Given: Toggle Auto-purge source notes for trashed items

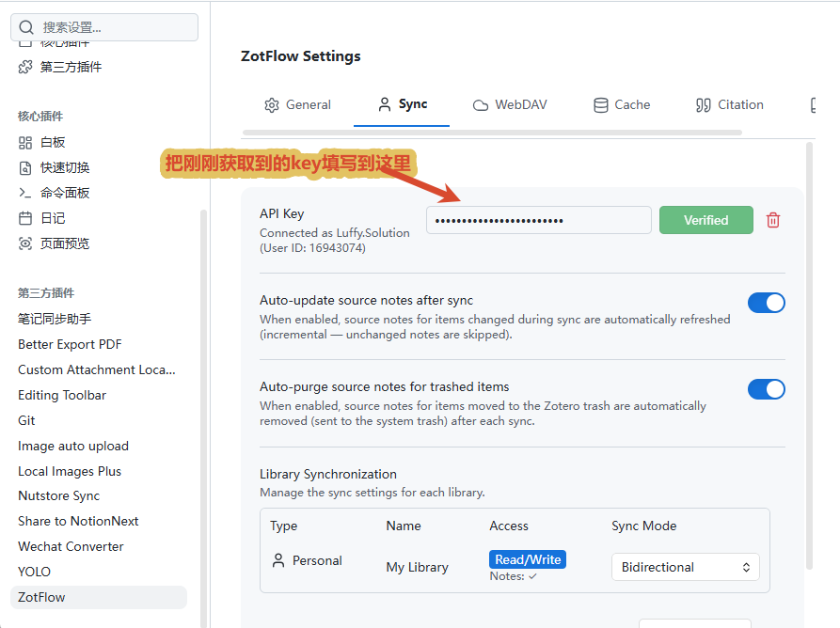Looking at the screenshot, I should tap(767, 389).
